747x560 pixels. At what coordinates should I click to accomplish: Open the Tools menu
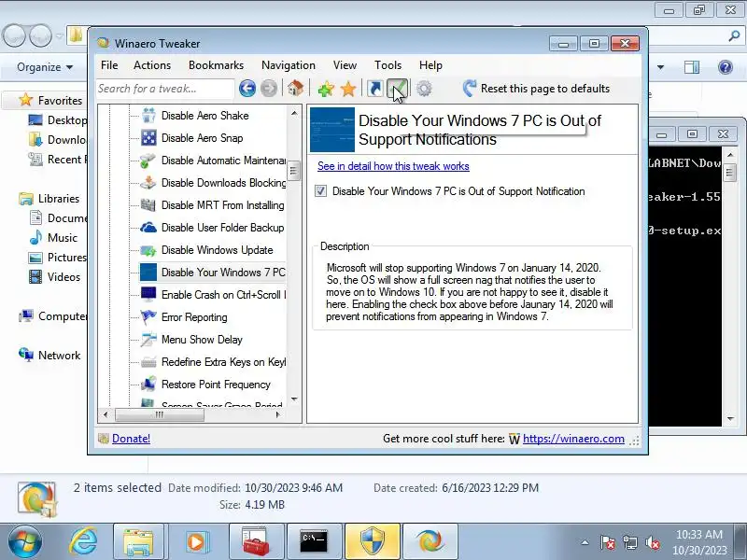(x=388, y=65)
